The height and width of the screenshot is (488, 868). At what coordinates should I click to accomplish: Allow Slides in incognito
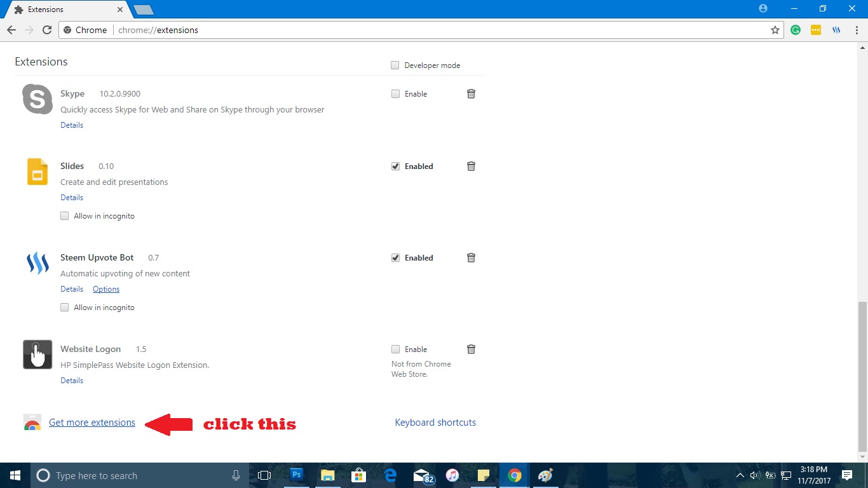click(x=64, y=216)
